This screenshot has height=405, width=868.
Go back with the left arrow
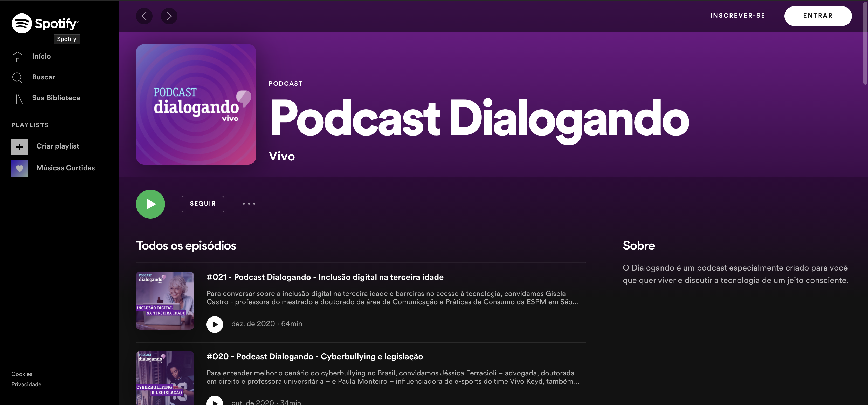tap(144, 16)
